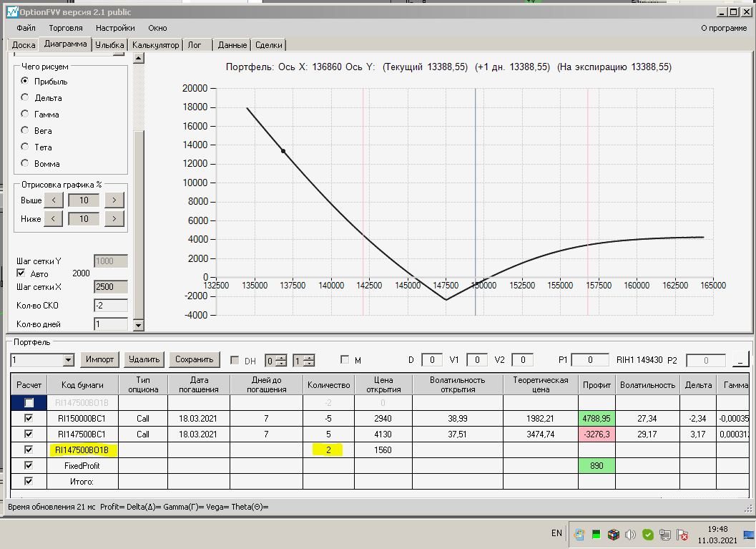Click the green checkmark tray icon

(x=647, y=534)
